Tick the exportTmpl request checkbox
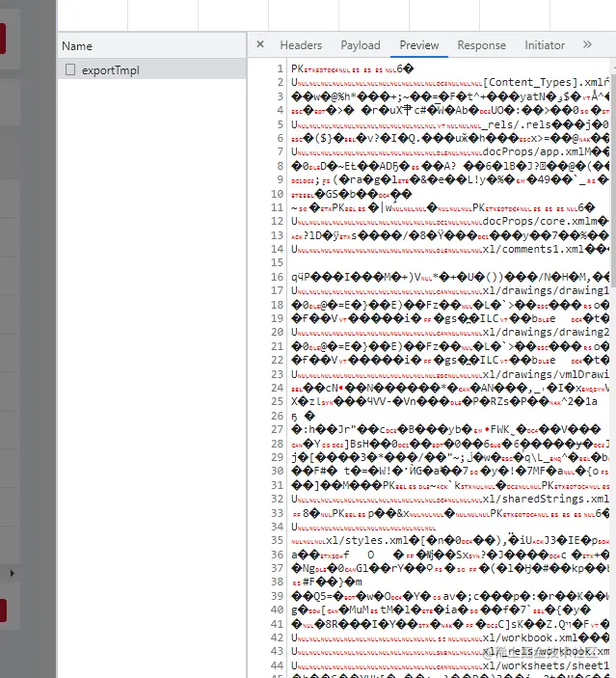 point(70,69)
